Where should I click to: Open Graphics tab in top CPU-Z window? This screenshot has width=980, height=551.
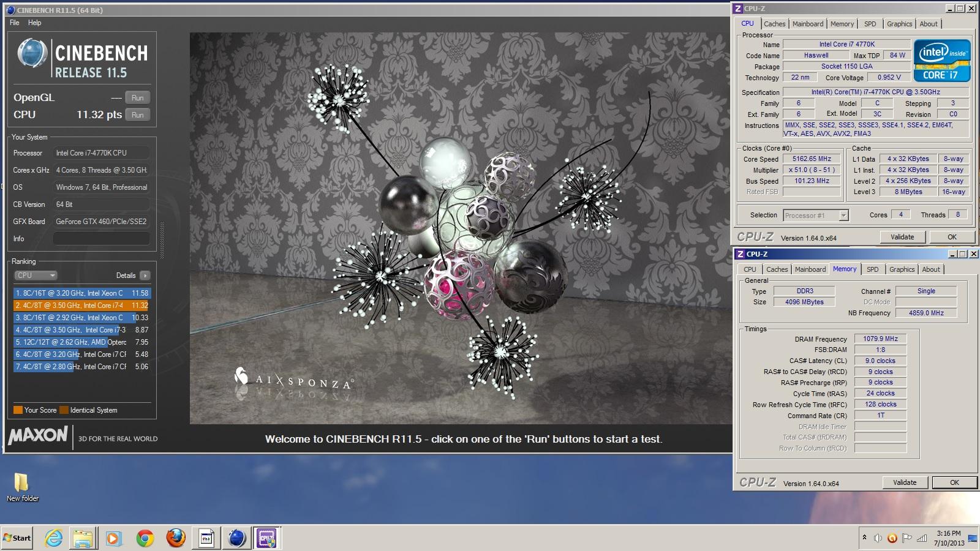900,24
